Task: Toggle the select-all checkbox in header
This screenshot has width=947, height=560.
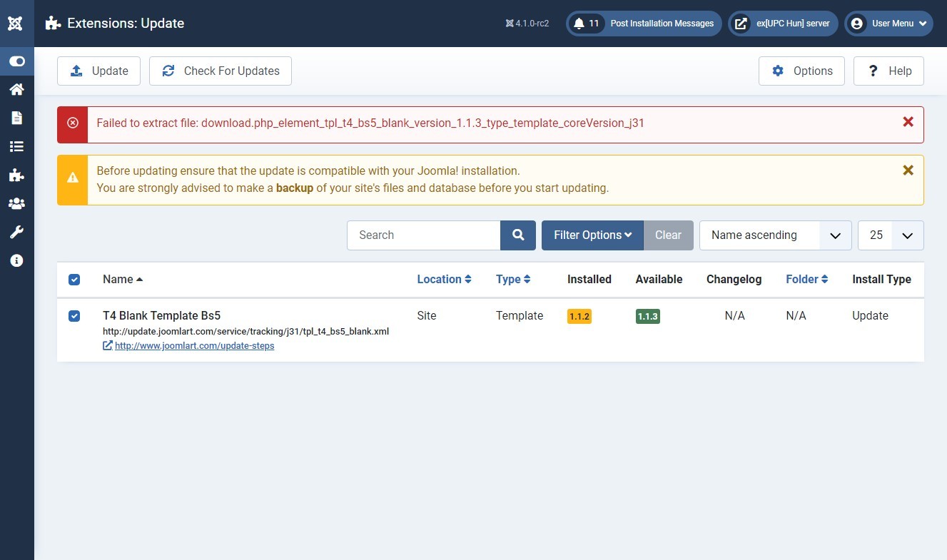Action: coord(74,280)
